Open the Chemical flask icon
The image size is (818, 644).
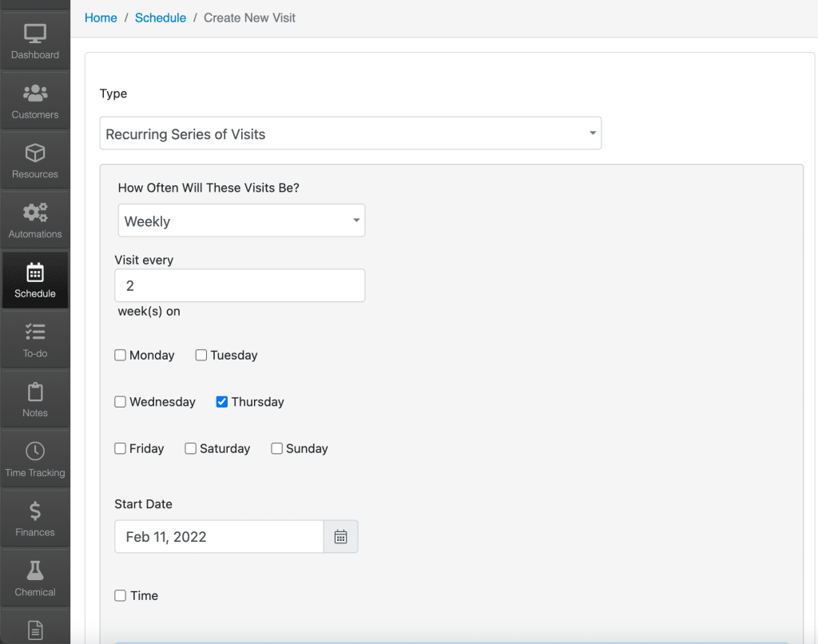point(35,570)
